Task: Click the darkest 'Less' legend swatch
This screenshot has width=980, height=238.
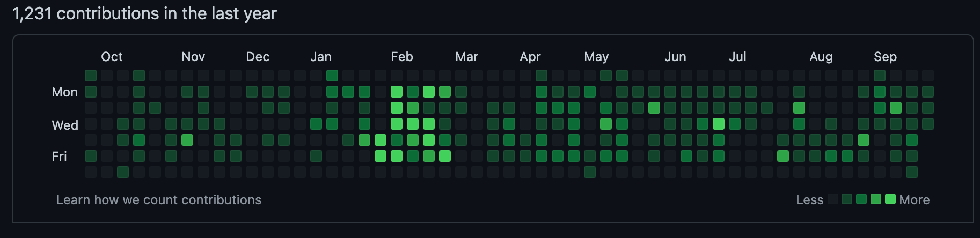Action: [833, 199]
